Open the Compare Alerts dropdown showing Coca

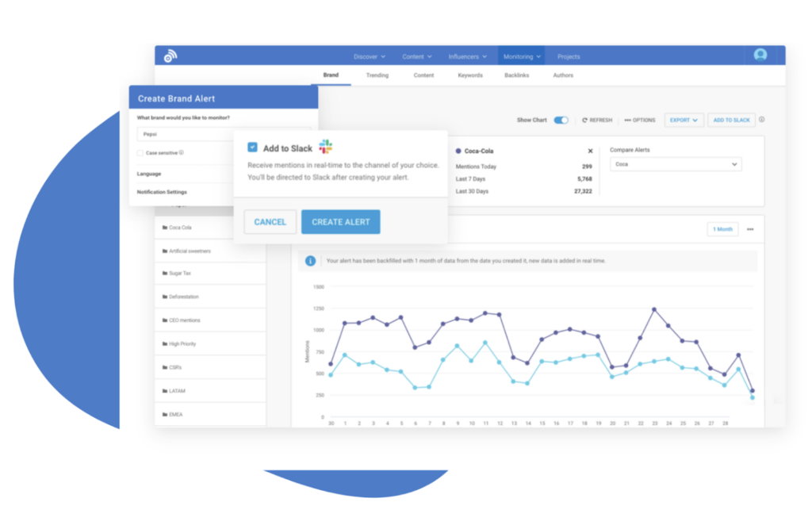point(676,164)
